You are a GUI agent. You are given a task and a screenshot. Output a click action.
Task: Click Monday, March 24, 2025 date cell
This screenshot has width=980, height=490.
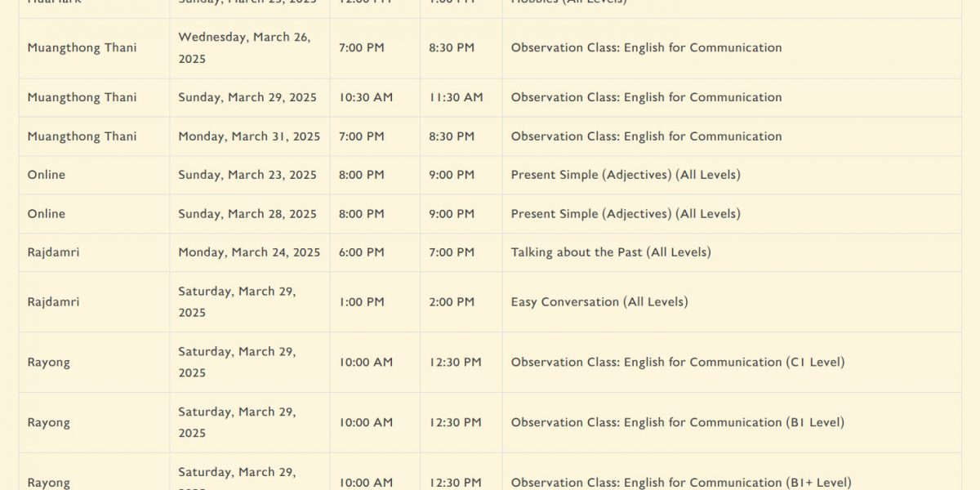pyautogui.click(x=250, y=252)
